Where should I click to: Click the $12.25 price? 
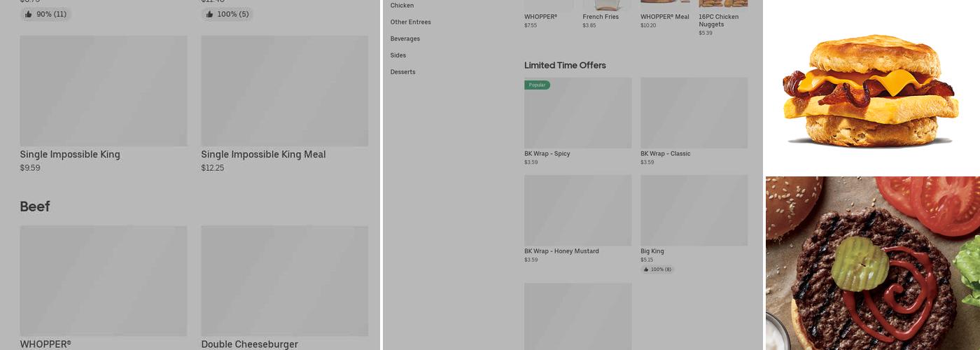click(213, 168)
